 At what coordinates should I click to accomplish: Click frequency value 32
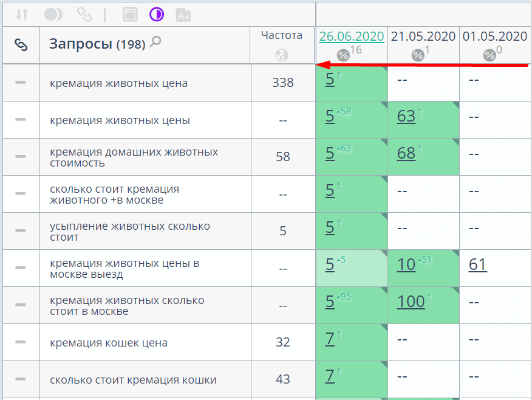(283, 342)
